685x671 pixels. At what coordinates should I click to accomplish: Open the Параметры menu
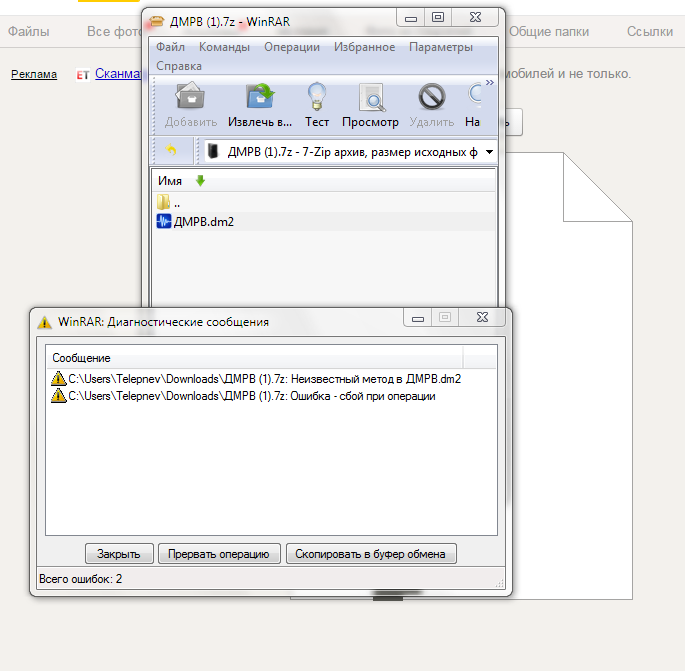coord(441,47)
